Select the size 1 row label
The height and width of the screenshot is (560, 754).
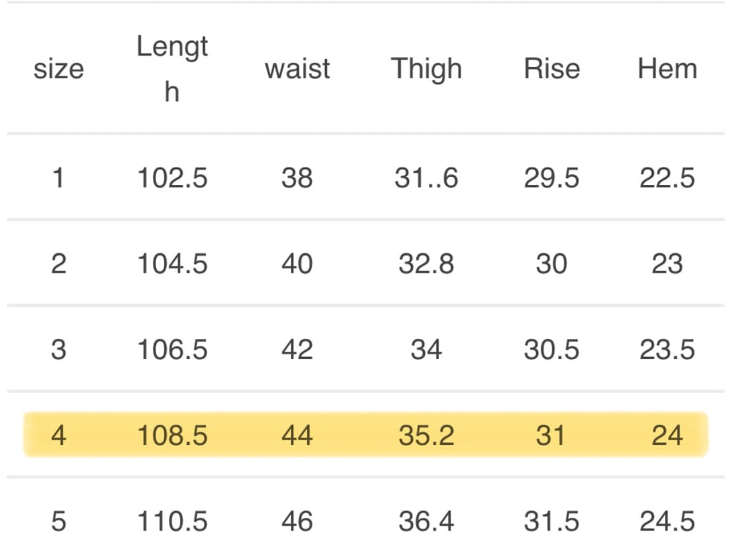coord(58,178)
